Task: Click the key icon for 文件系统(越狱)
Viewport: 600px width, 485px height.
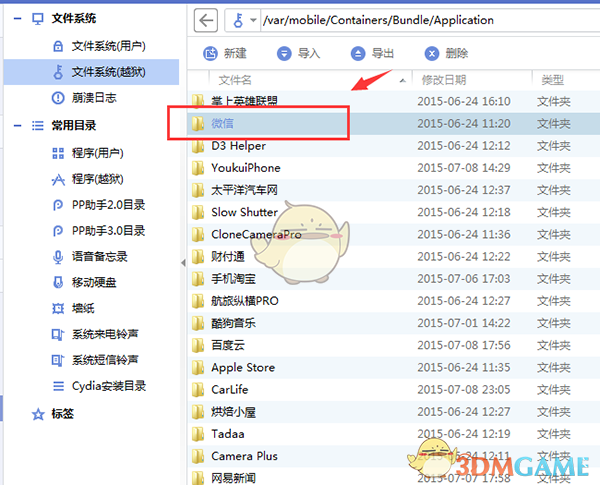Action: 58,72
